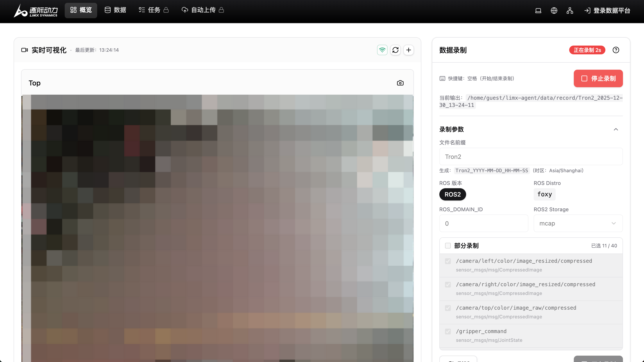This screenshot has height=362, width=644.
Task: Open the locked 任务 tasks tab
Action: click(x=154, y=10)
